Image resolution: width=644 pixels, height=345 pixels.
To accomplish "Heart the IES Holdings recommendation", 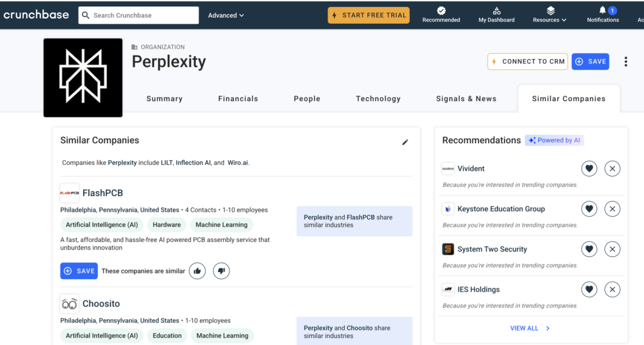I will pyautogui.click(x=589, y=289).
